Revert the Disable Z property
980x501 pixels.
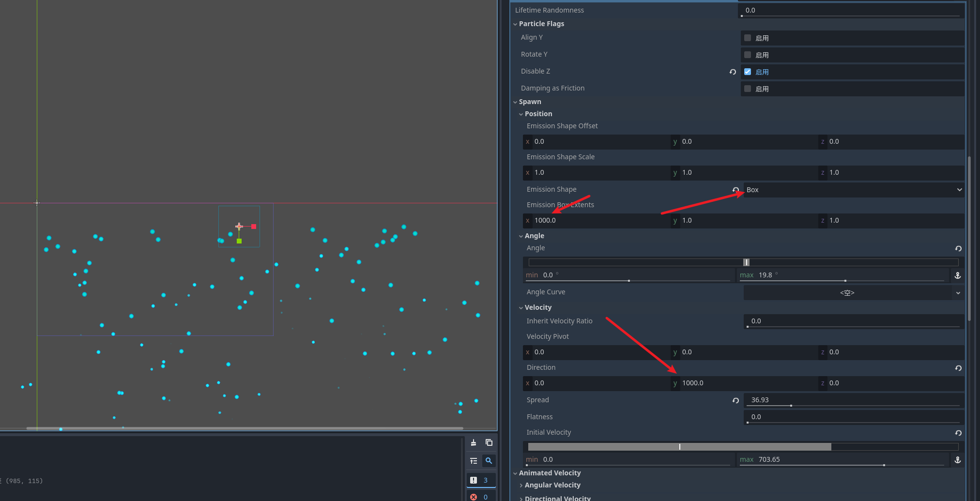pos(733,72)
